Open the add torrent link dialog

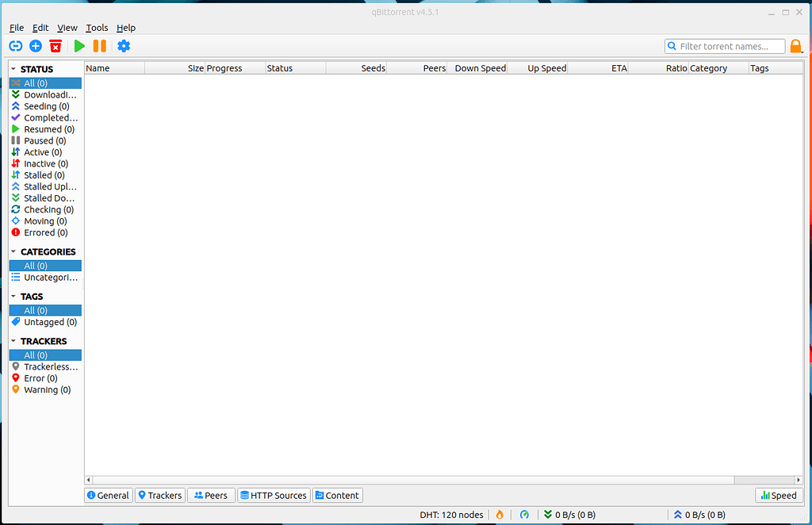tap(15, 46)
